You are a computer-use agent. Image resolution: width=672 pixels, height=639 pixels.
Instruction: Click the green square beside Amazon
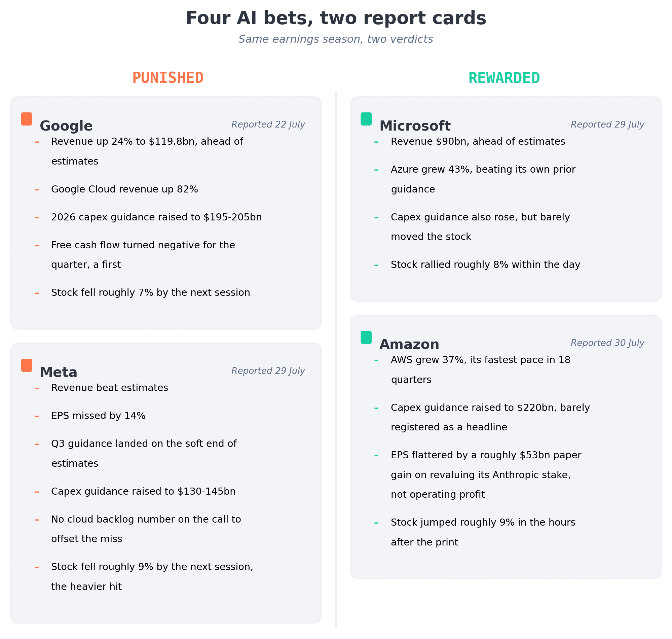pyautogui.click(x=366, y=337)
